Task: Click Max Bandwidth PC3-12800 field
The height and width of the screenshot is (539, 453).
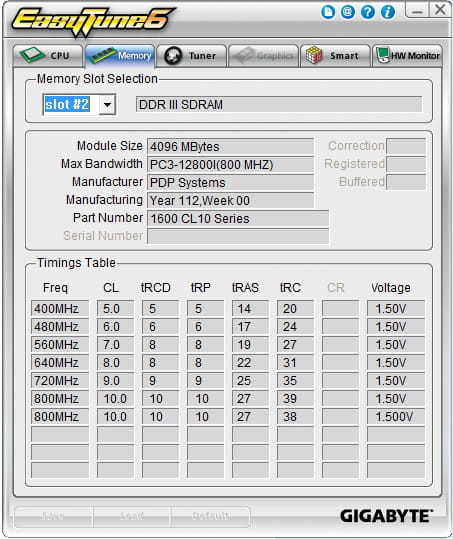Action: [x=230, y=165]
